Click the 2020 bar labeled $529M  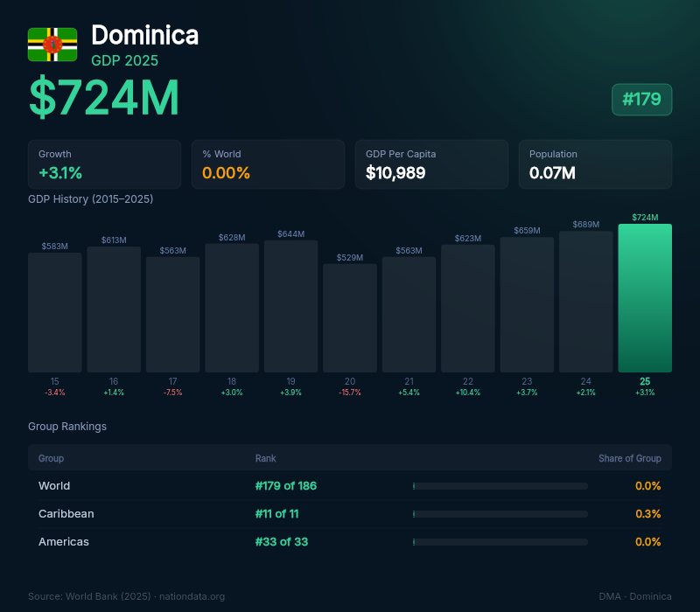[x=350, y=318]
